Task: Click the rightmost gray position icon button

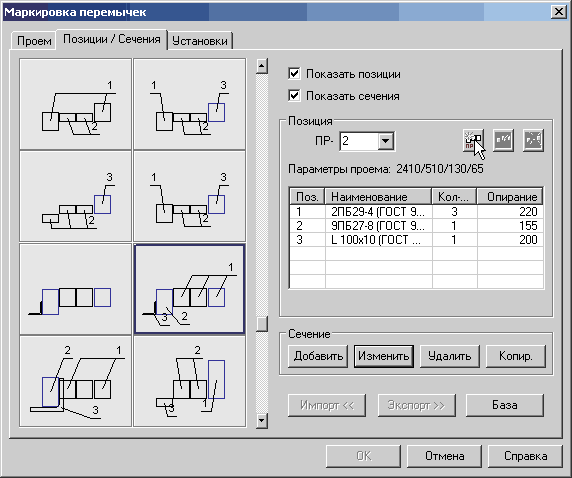Action: (x=533, y=140)
